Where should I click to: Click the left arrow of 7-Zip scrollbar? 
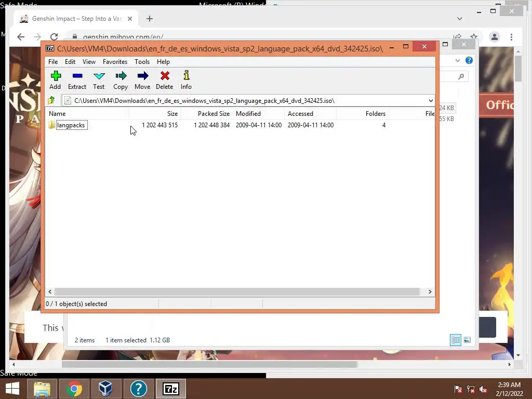click(50, 292)
